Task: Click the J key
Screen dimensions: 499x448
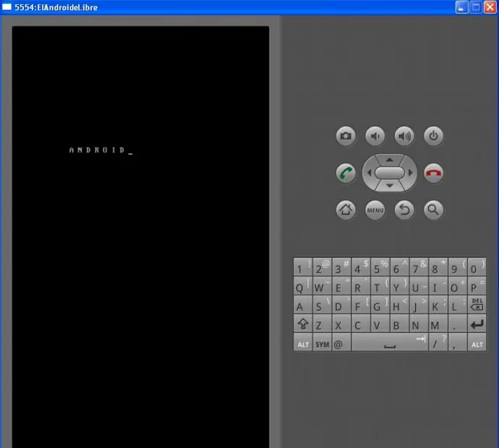Action: coord(419,305)
